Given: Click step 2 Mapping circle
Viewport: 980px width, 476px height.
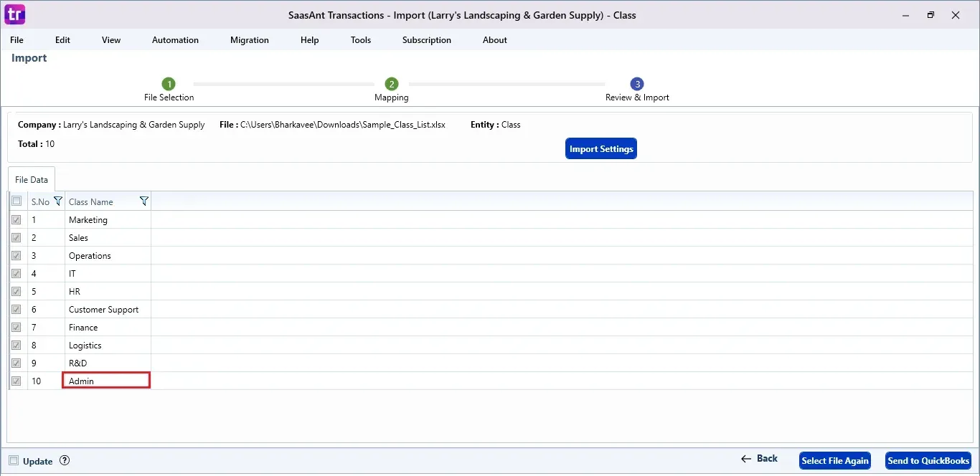Looking at the screenshot, I should click(x=391, y=84).
